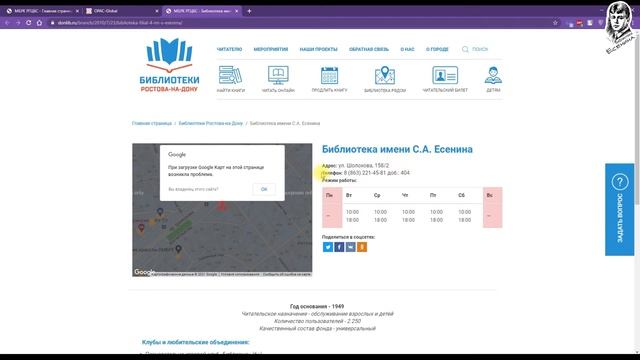
Task: Click the Режим работы label
Action: pyautogui.click(x=339, y=180)
